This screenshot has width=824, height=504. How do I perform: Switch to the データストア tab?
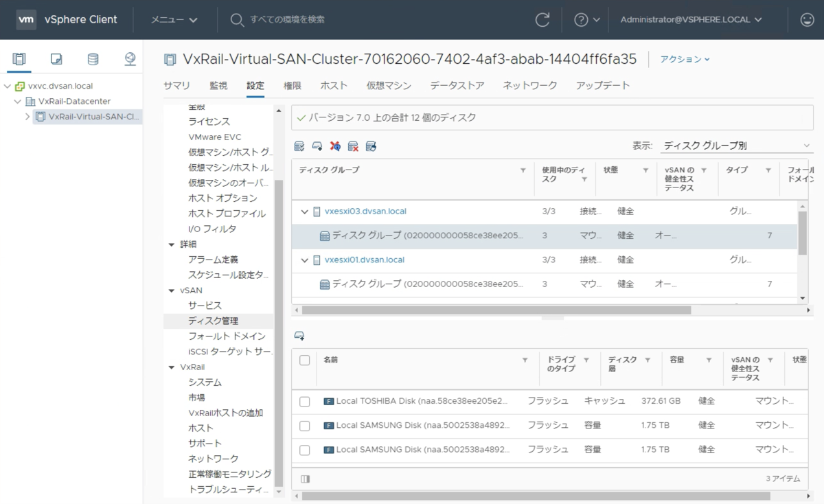(457, 86)
